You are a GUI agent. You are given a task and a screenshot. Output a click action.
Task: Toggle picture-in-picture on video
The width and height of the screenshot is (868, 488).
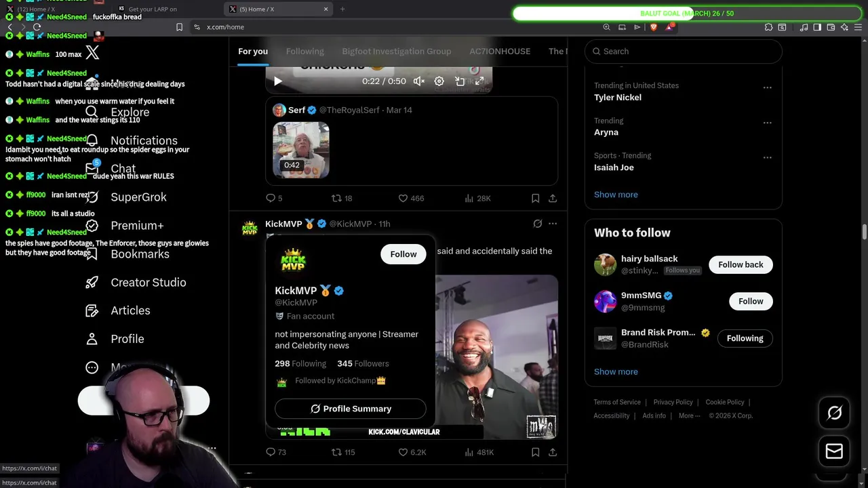pos(460,81)
